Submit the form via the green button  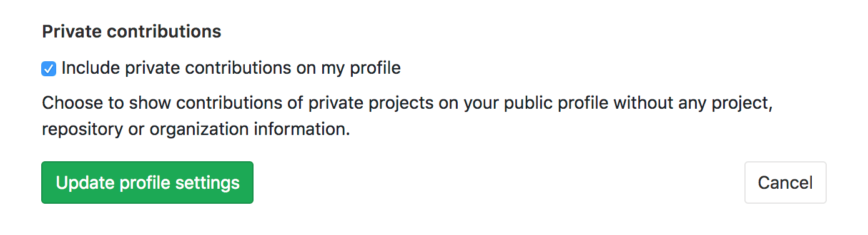pyautogui.click(x=147, y=182)
